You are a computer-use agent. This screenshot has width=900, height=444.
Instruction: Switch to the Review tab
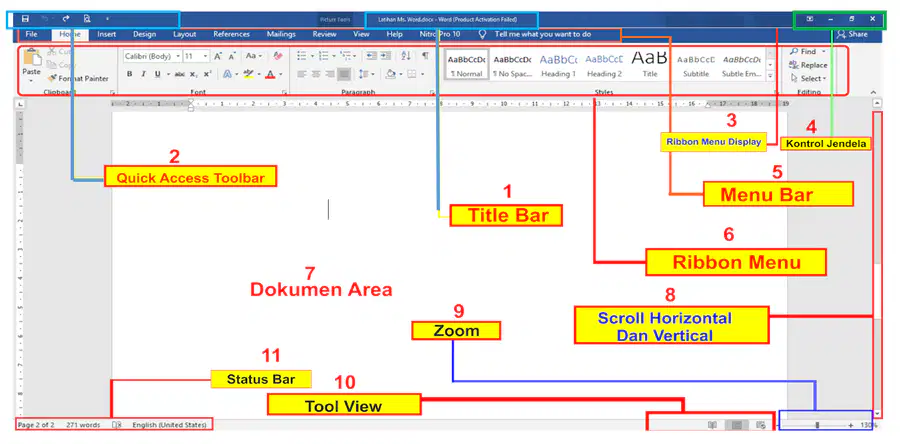tap(324, 34)
